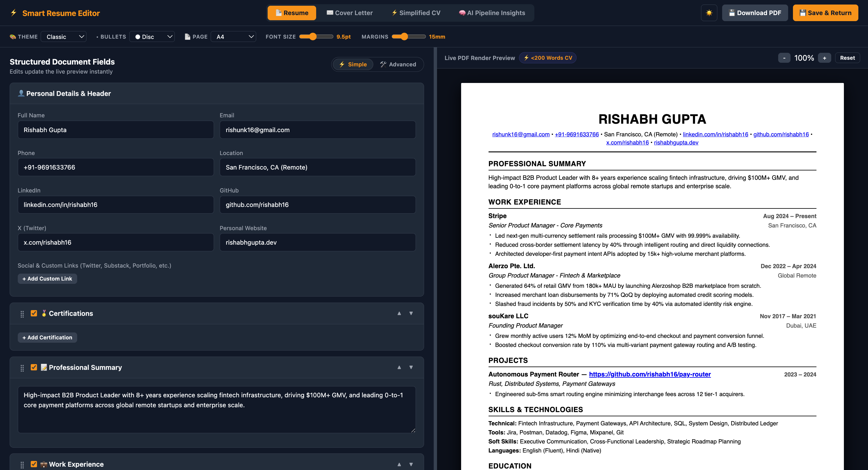The width and height of the screenshot is (868, 470).
Task: Toggle light theme with sun icon
Action: (709, 13)
